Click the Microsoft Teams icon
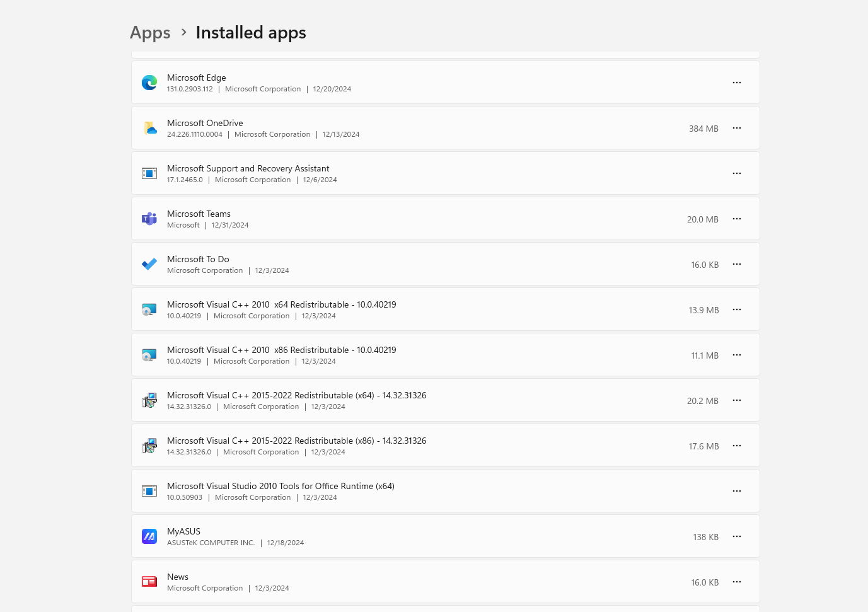The height and width of the screenshot is (612, 868). 149,219
